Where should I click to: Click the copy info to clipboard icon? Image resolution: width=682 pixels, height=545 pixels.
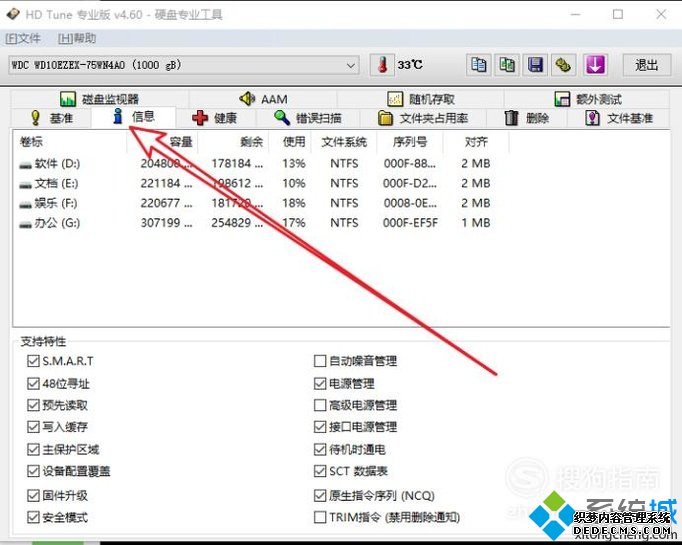click(x=478, y=65)
